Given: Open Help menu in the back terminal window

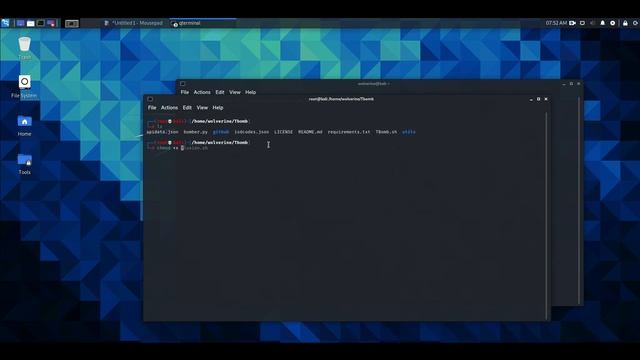Looking at the screenshot, I should point(251,92).
